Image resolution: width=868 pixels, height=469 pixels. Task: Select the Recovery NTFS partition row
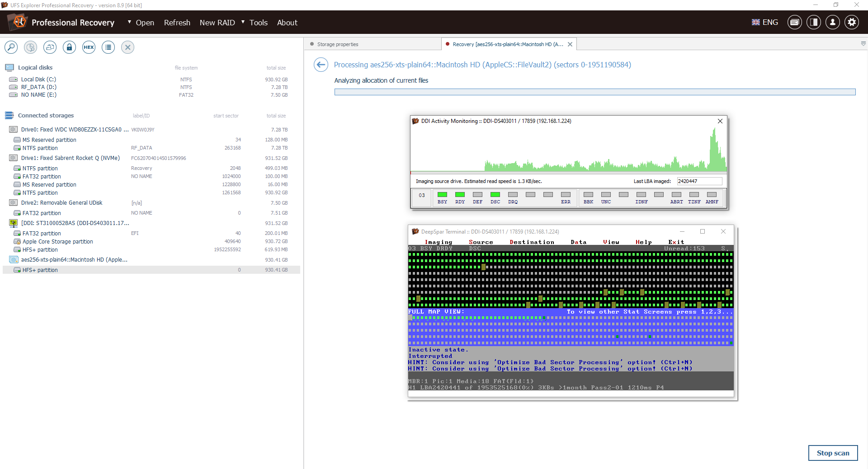click(151, 168)
